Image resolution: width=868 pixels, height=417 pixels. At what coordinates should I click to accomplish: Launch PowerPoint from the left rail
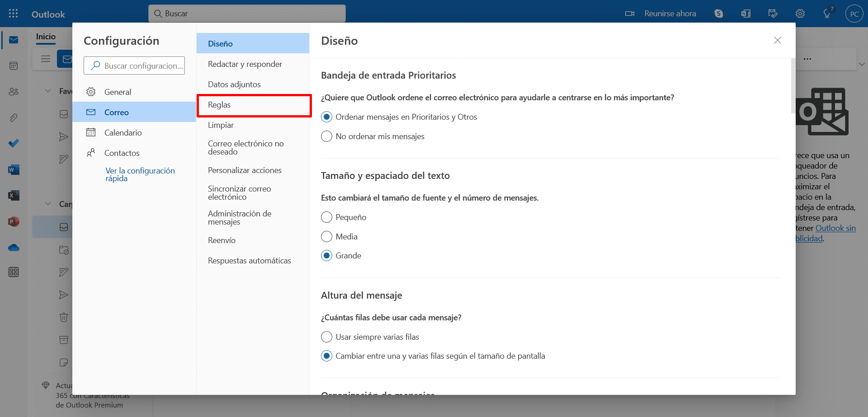point(14,221)
